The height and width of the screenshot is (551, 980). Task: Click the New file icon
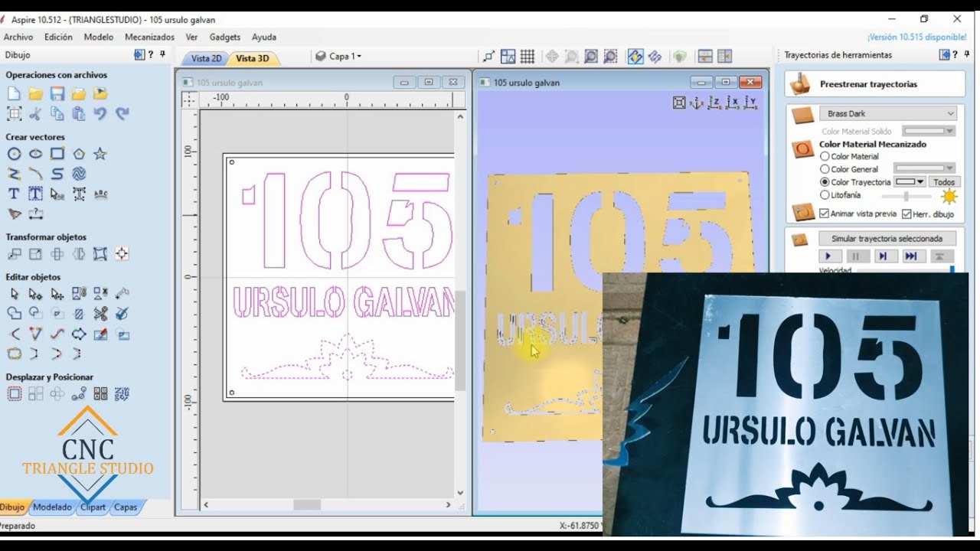[x=14, y=93]
